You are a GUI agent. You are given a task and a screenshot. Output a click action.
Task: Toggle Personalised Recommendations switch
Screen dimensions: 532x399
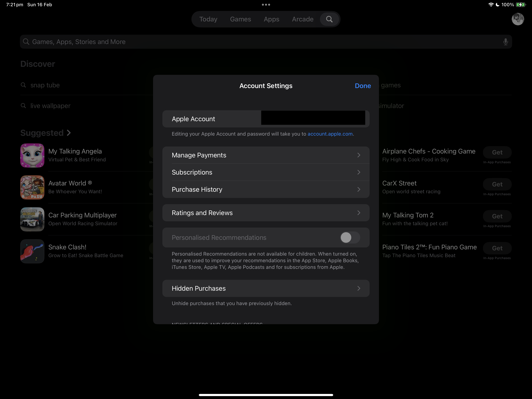pyautogui.click(x=350, y=237)
